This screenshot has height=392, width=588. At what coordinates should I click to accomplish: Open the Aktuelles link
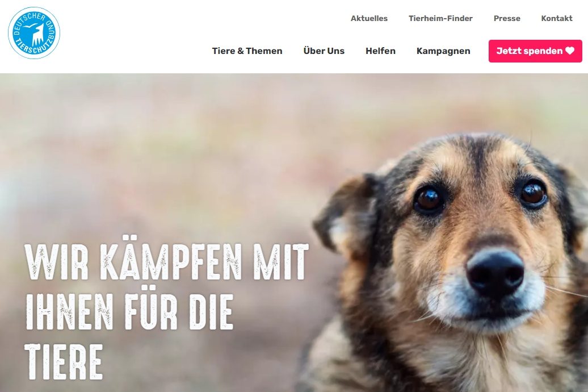[369, 18]
